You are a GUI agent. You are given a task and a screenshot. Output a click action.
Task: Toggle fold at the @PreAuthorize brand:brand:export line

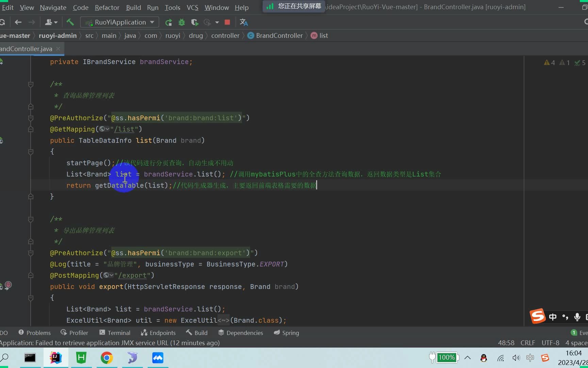click(x=31, y=253)
